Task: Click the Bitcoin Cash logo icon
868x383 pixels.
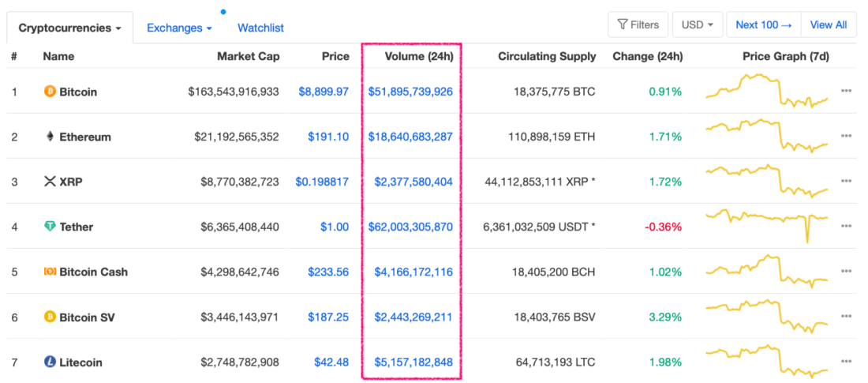Action: (x=50, y=272)
